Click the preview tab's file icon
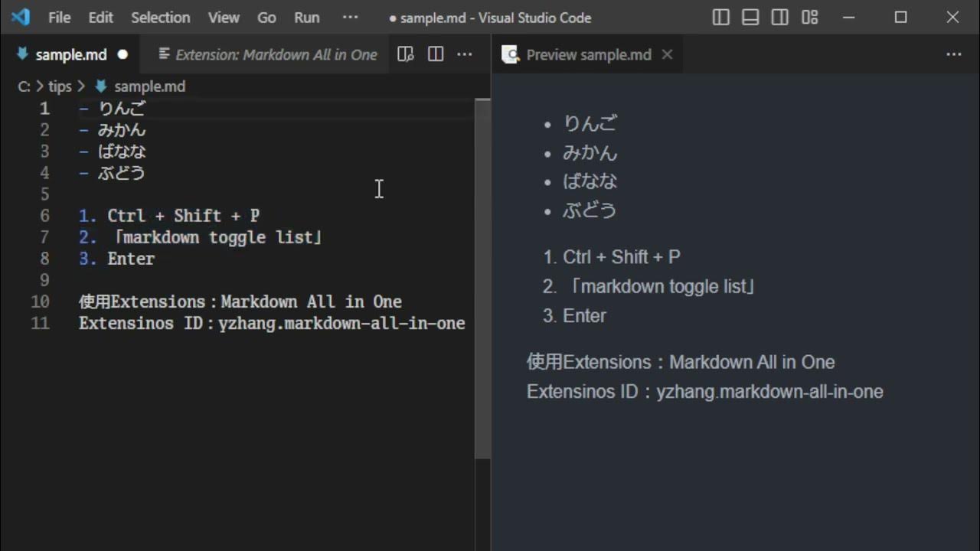This screenshot has height=551, width=980. (x=511, y=54)
